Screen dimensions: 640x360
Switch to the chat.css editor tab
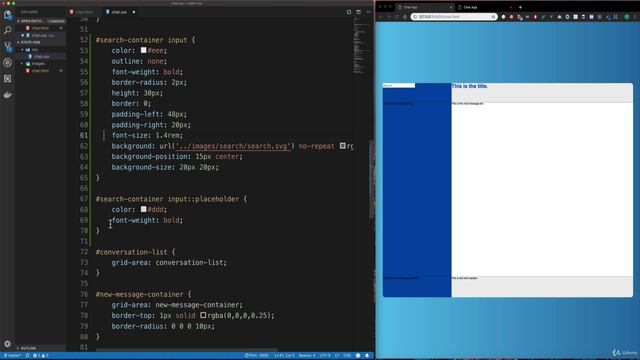pyautogui.click(x=118, y=12)
